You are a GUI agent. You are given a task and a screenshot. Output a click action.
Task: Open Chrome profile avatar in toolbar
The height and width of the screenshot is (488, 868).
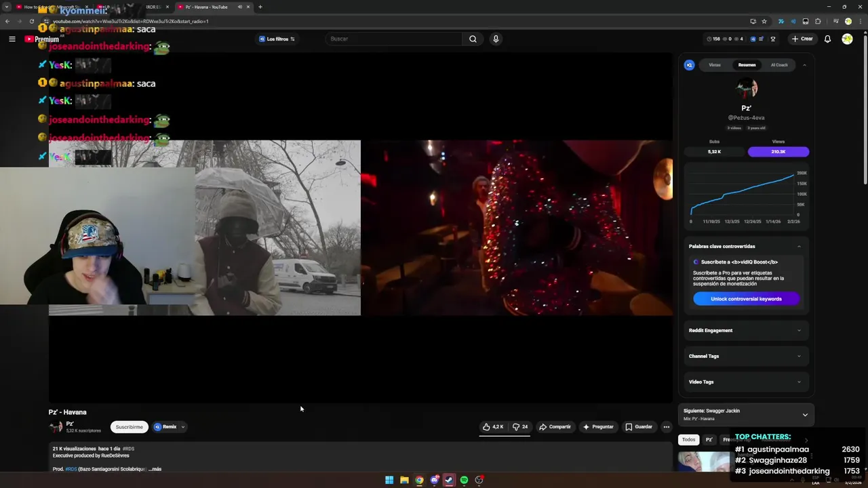coord(848,21)
